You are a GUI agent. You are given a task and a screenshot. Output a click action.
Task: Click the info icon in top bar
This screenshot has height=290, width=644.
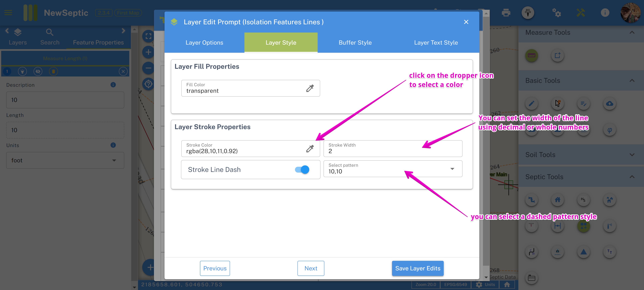[605, 12]
